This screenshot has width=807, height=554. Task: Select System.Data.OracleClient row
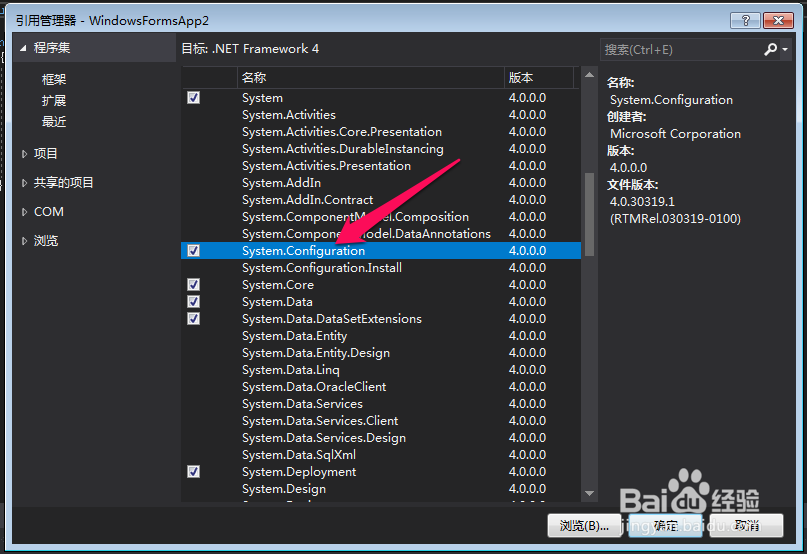click(381, 387)
